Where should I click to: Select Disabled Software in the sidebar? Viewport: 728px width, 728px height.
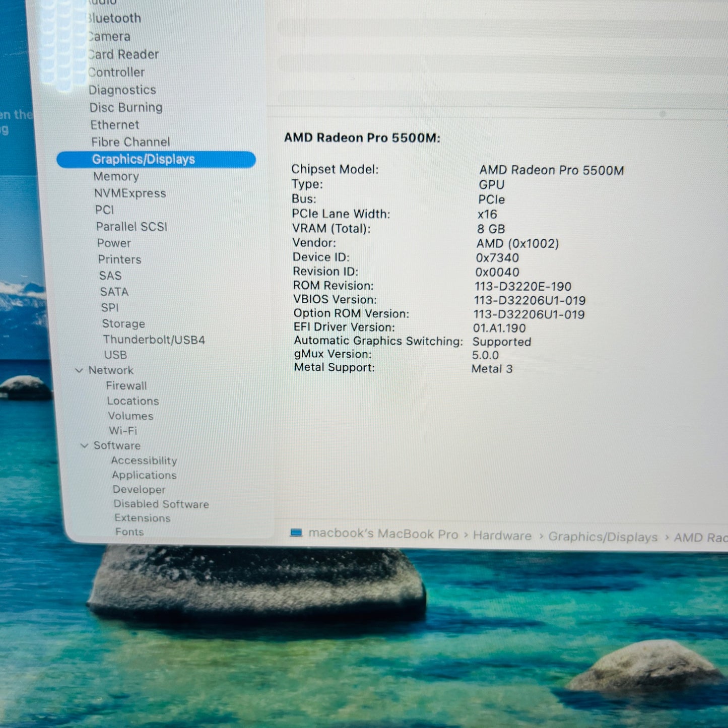161,504
